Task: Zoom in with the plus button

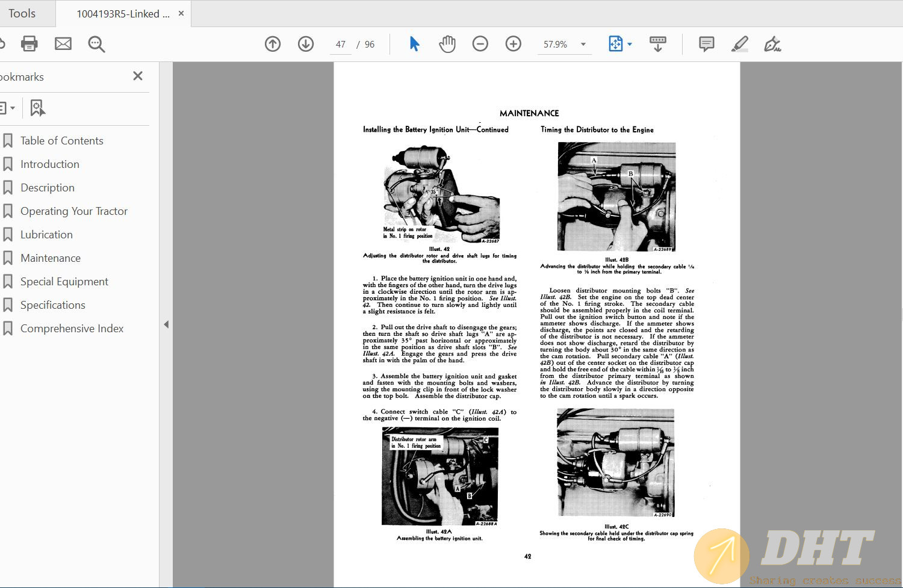Action: point(514,44)
